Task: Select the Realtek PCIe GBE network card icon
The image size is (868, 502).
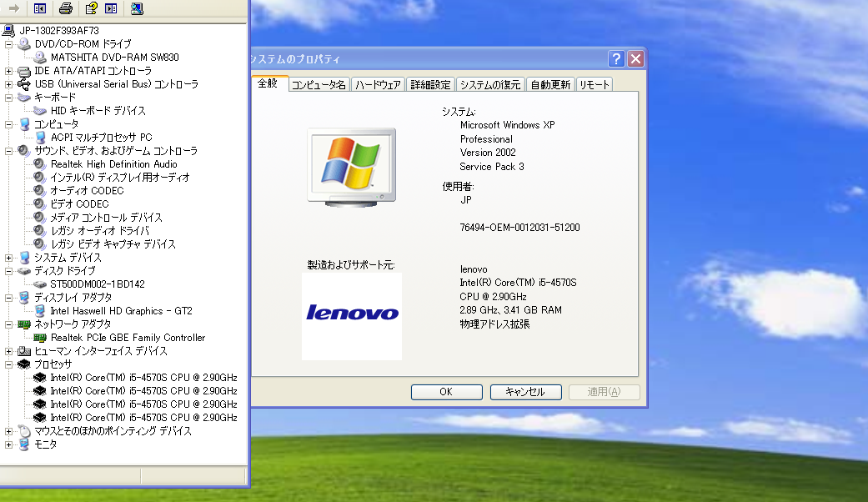Action: (x=40, y=337)
